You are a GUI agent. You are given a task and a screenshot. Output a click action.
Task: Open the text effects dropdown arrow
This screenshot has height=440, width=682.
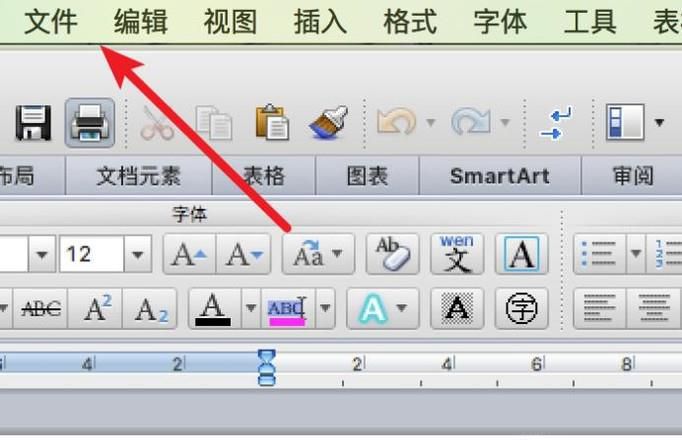click(403, 309)
